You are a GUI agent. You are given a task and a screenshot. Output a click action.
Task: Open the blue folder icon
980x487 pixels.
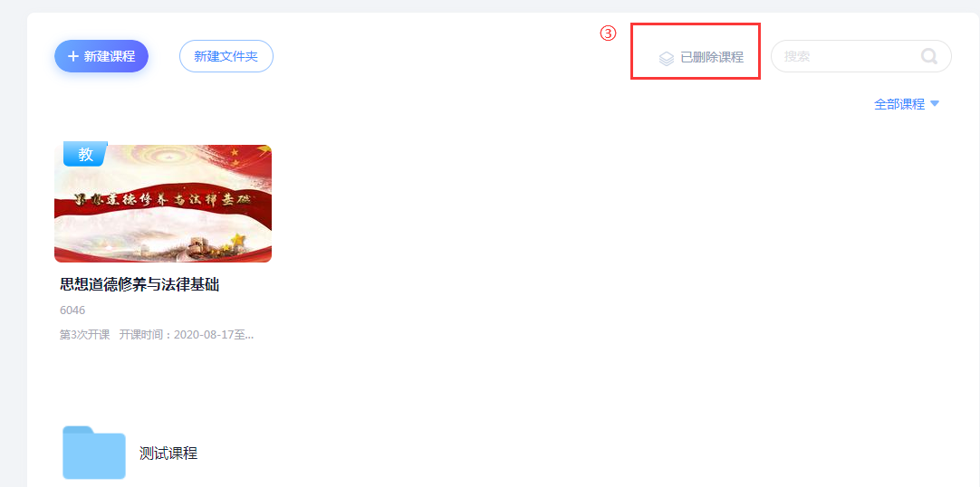(x=94, y=453)
